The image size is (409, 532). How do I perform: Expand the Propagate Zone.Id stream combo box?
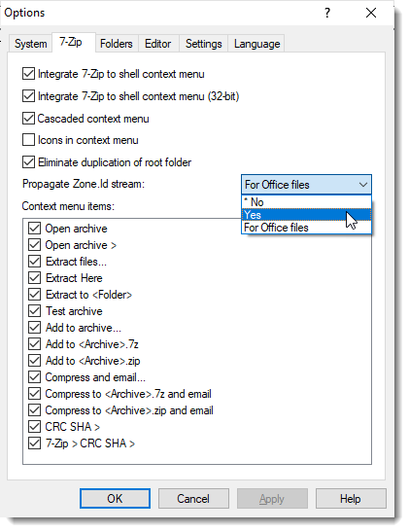(306, 185)
